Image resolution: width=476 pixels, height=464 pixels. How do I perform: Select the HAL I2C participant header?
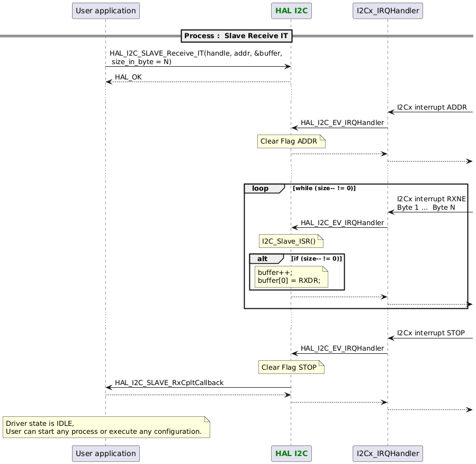pyautogui.click(x=291, y=10)
